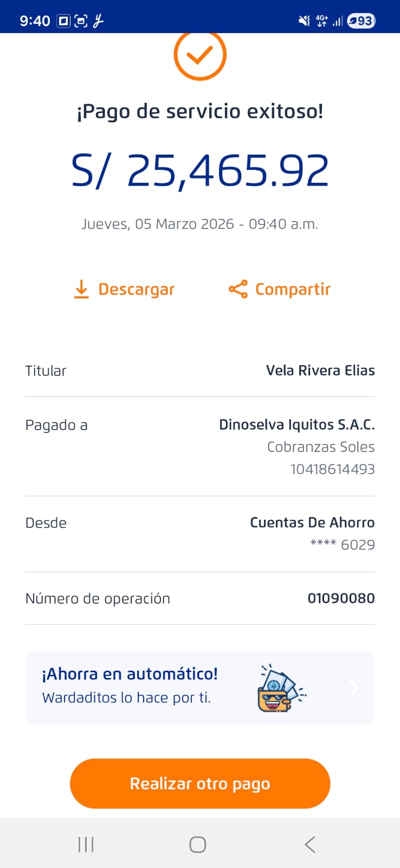Tap the screenshot icon in status bar
Screen dimensions: 400x868
point(81,21)
